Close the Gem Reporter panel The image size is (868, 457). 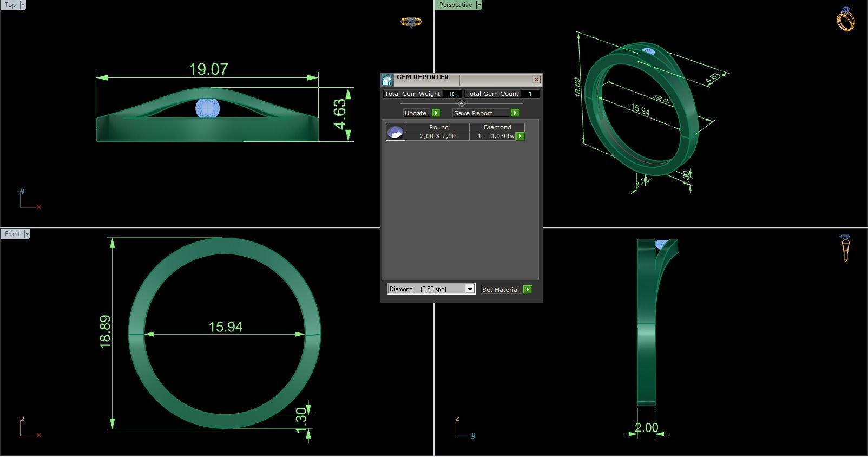(x=536, y=80)
